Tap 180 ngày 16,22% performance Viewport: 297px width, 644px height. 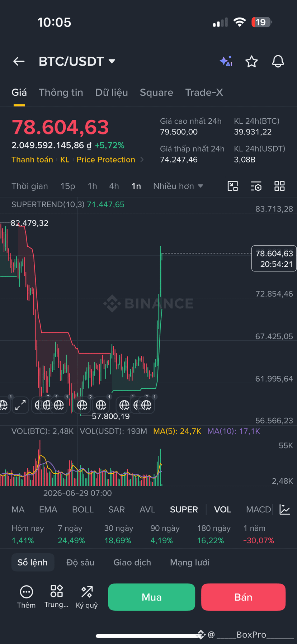point(214,534)
